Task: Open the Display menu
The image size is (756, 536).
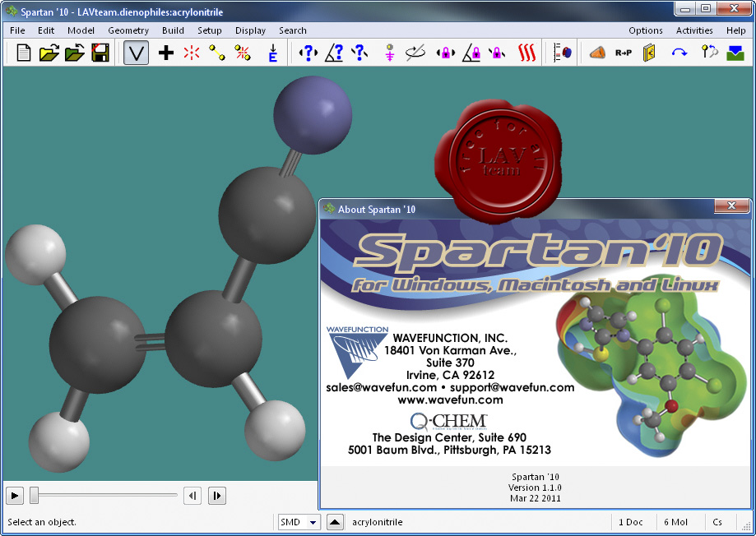Action: coord(250,30)
